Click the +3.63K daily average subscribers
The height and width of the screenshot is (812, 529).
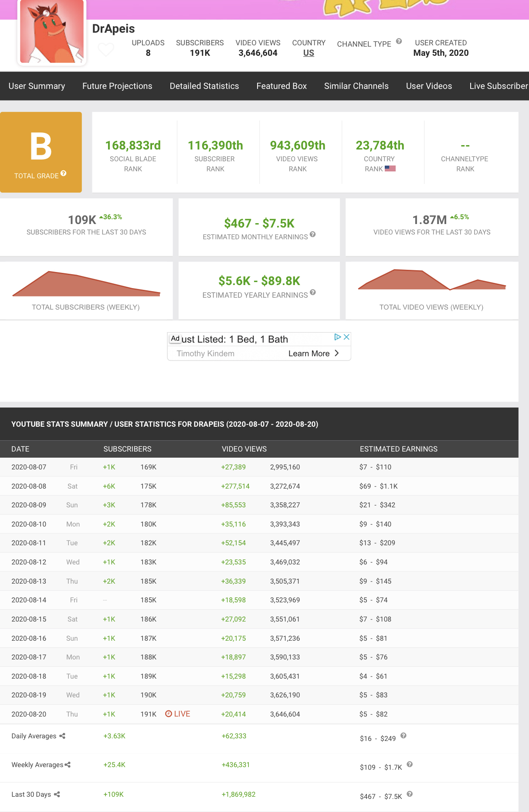(x=114, y=736)
